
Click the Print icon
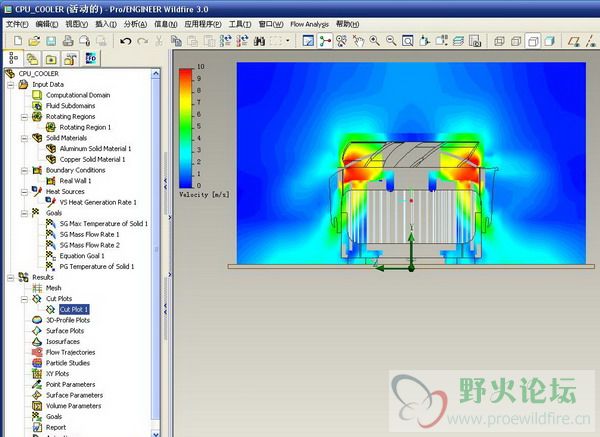coord(68,41)
